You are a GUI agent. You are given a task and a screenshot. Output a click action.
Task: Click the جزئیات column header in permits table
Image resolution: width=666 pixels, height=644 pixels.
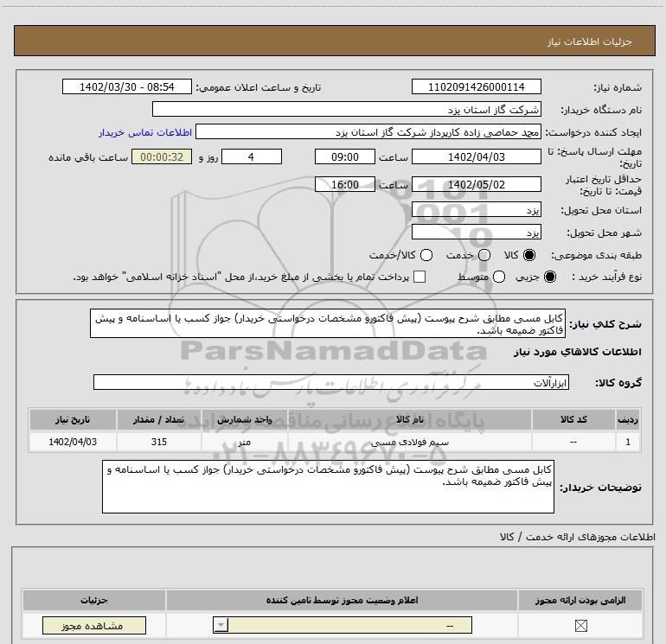(94, 600)
